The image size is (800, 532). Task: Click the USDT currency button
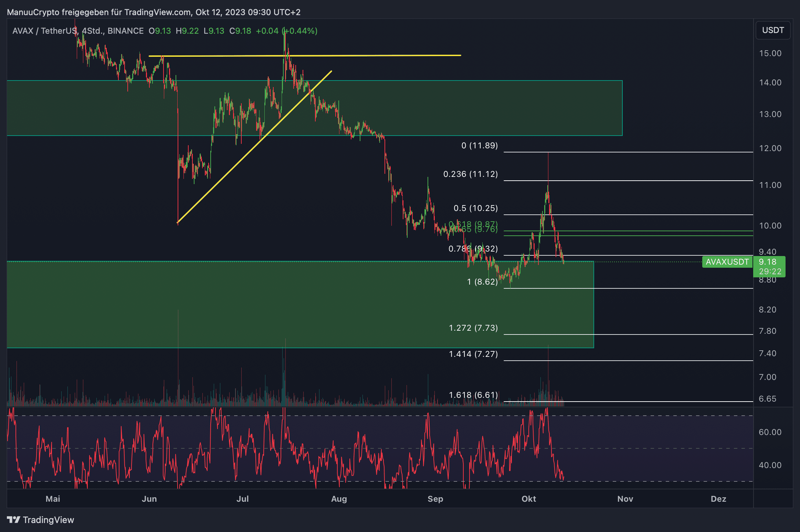coord(773,30)
